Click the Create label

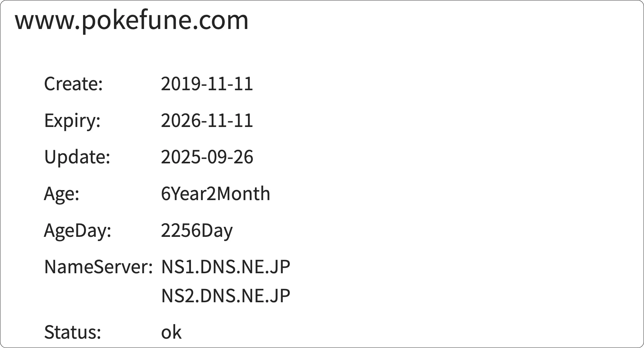tap(73, 84)
